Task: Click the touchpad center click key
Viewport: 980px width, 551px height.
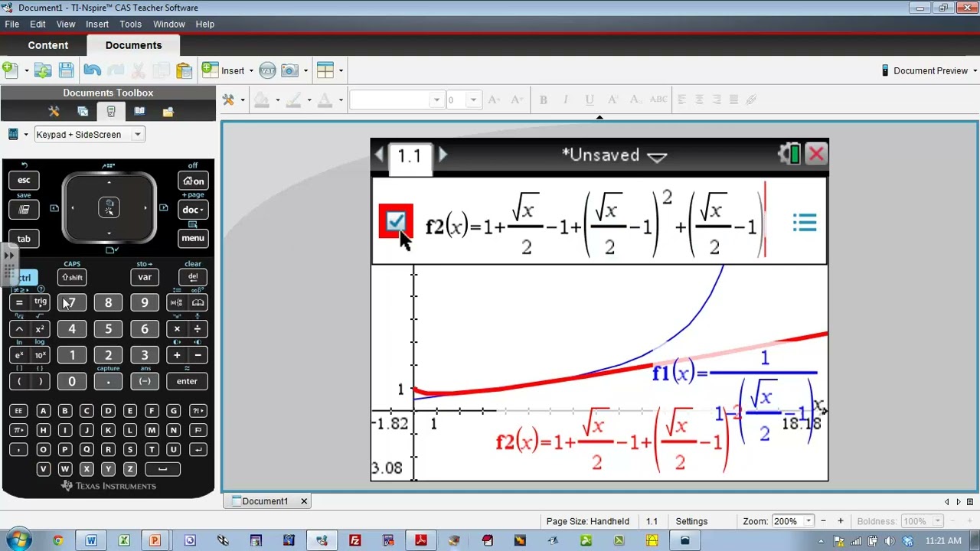Action: click(x=109, y=207)
